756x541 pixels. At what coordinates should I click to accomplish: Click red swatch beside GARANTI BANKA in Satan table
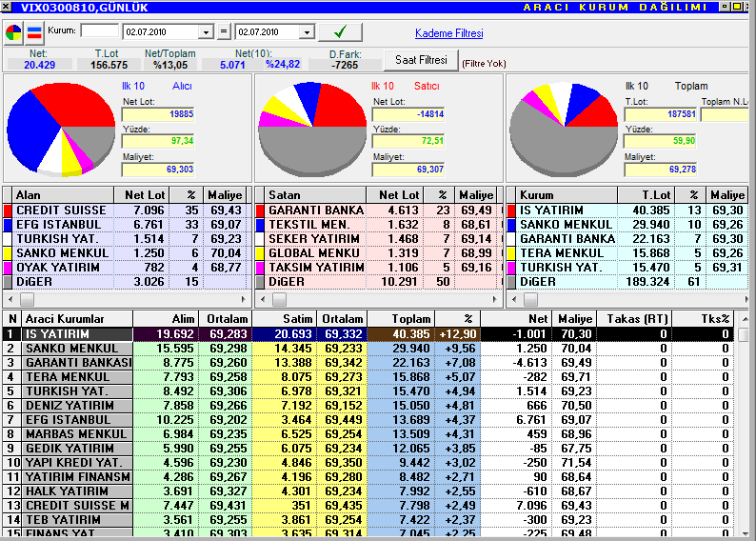260,210
